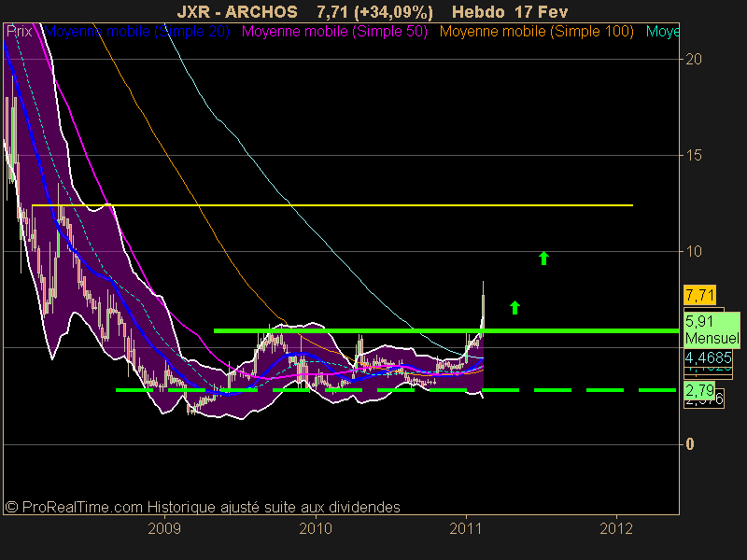Click the solid green horizontal line
The height and width of the screenshot is (560, 747).
click(446, 330)
